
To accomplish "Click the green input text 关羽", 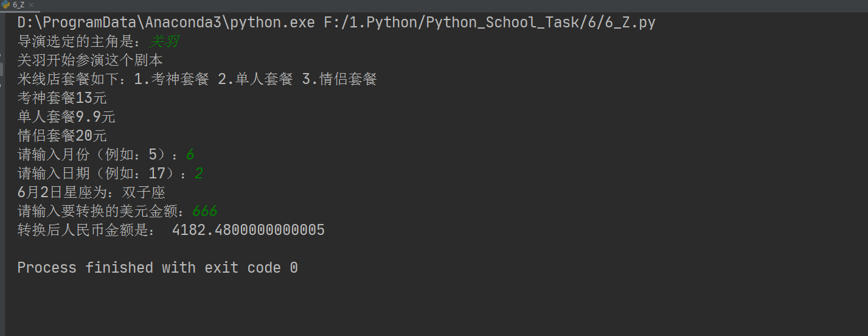I will 164,42.
